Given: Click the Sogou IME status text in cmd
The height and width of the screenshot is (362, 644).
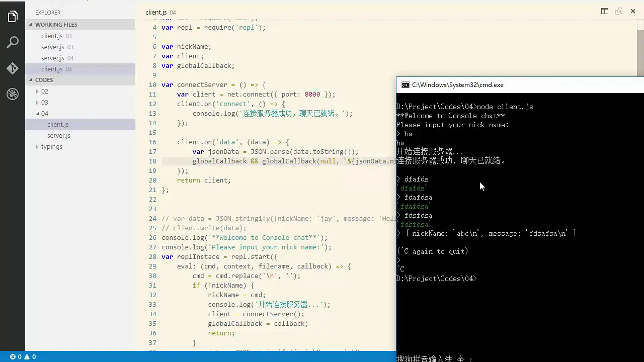Looking at the screenshot, I should (435, 358).
